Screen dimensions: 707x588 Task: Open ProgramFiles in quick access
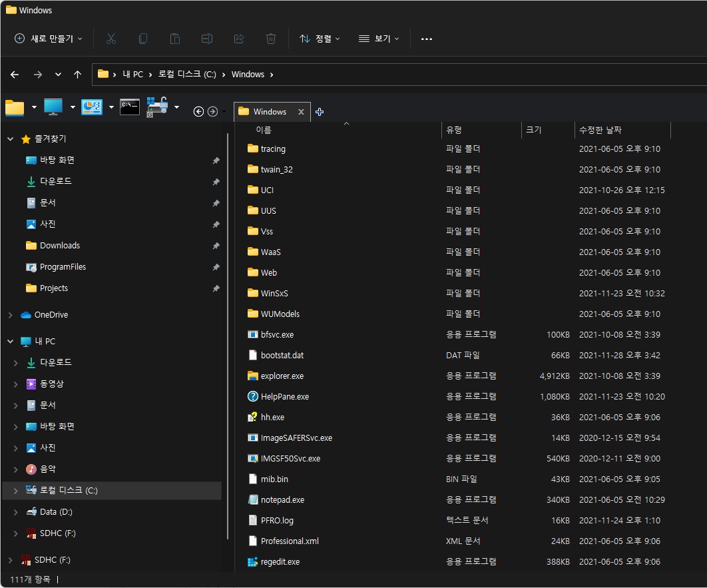63,267
